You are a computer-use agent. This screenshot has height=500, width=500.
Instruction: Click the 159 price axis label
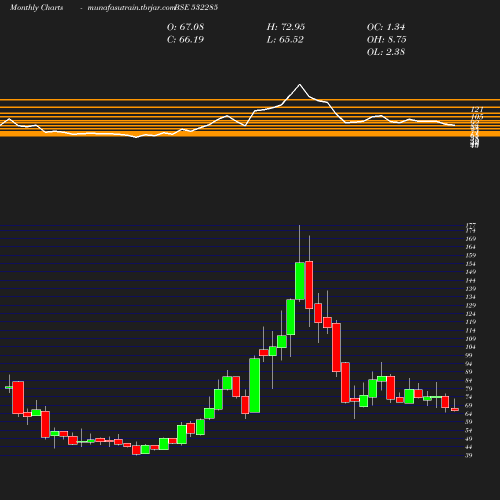(x=471, y=255)
